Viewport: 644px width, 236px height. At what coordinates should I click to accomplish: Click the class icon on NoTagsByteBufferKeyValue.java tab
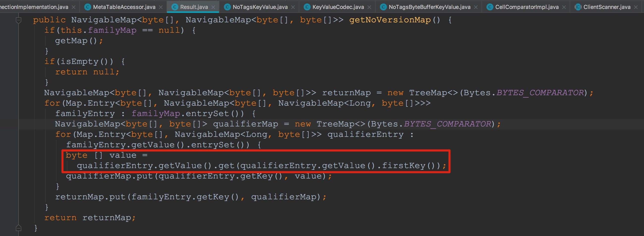(383, 7)
